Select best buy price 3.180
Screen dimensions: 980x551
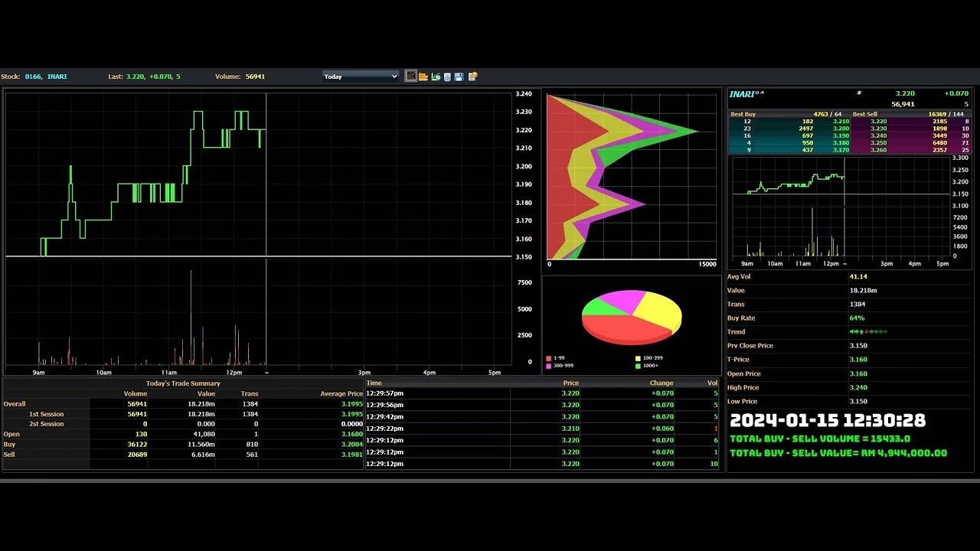pos(841,143)
